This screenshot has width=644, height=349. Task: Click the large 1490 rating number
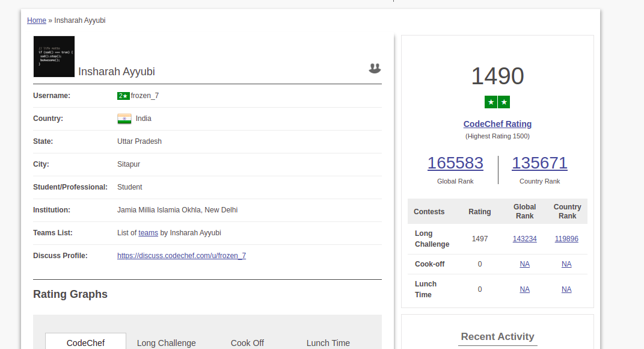[x=497, y=76]
